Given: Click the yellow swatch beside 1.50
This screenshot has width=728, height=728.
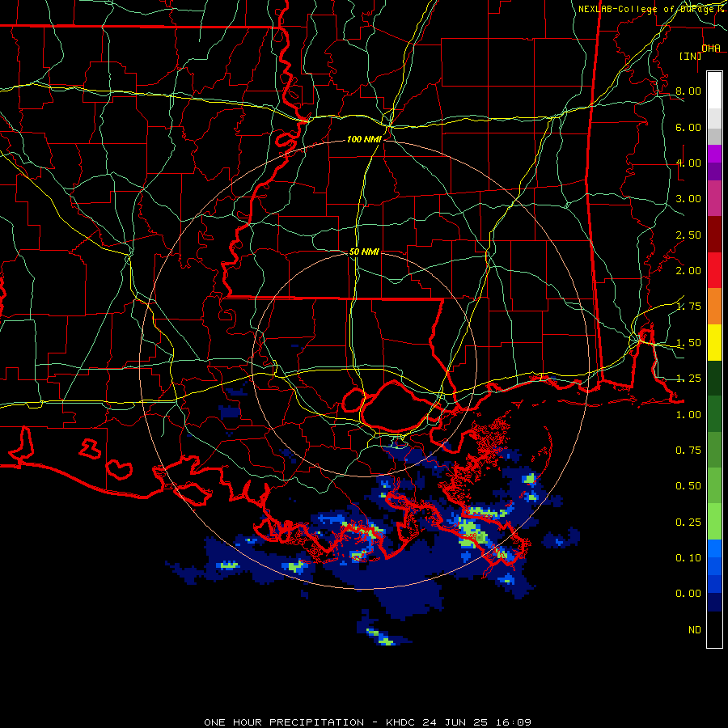Looking at the screenshot, I should [714, 342].
